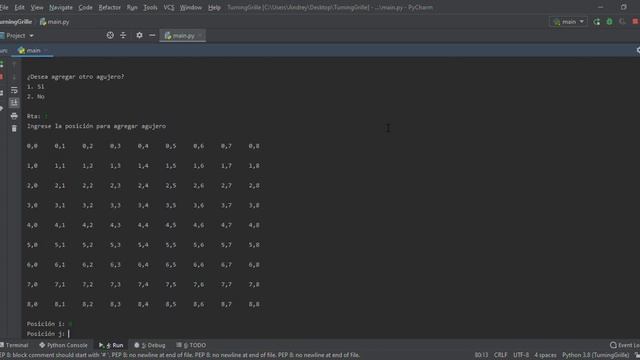Click the minimize window button
The image size is (640, 360).
pyautogui.click(x=600, y=7)
